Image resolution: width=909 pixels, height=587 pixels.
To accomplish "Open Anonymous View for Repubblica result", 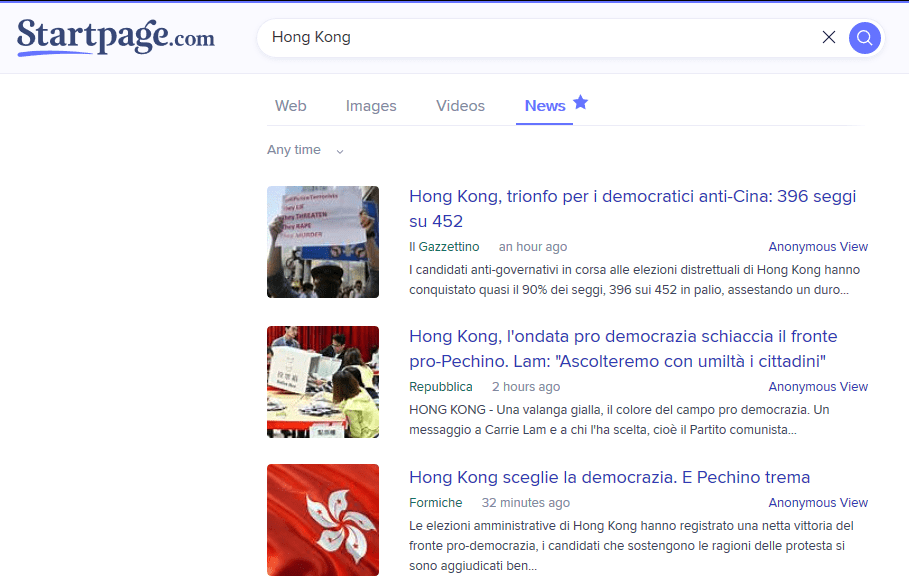I will point(817,387).
